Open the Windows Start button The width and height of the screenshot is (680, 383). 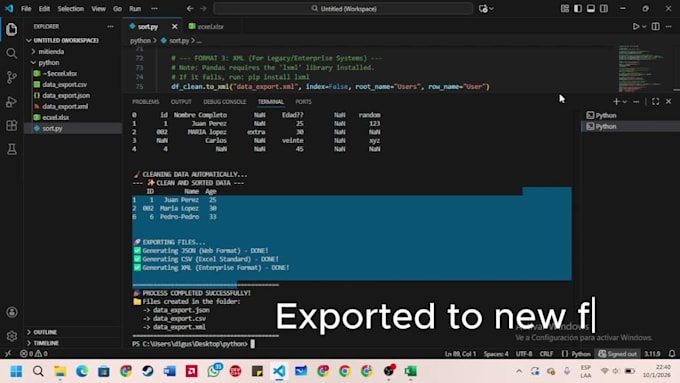click(16, 371)
